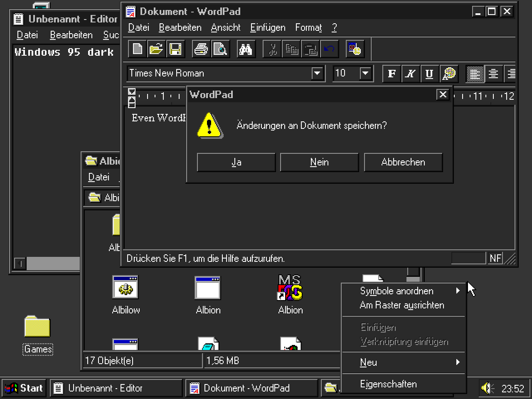Open the Datei menu in the Editor window
The image size is (532, 399).
coord(27,35)
